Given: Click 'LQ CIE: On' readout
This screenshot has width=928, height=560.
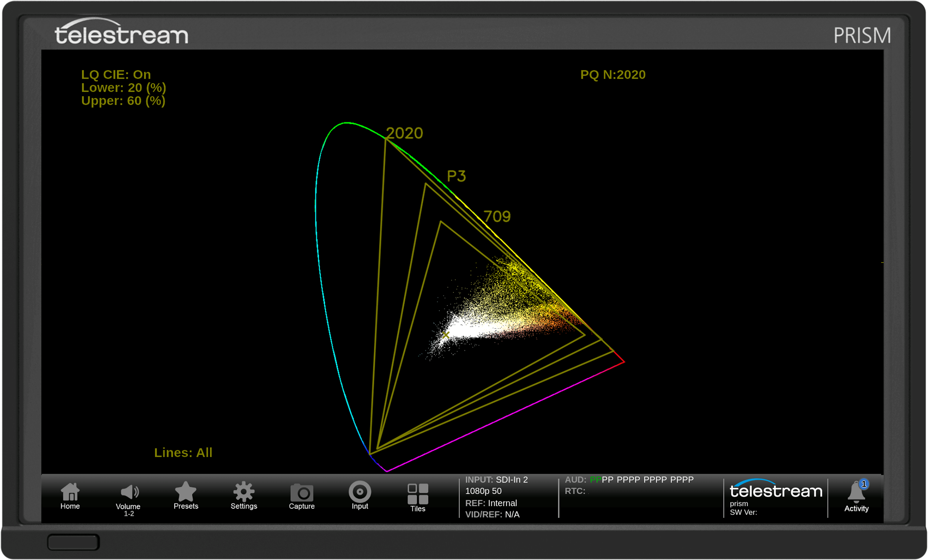Looking at the screenshot, I should coord(116,74).
